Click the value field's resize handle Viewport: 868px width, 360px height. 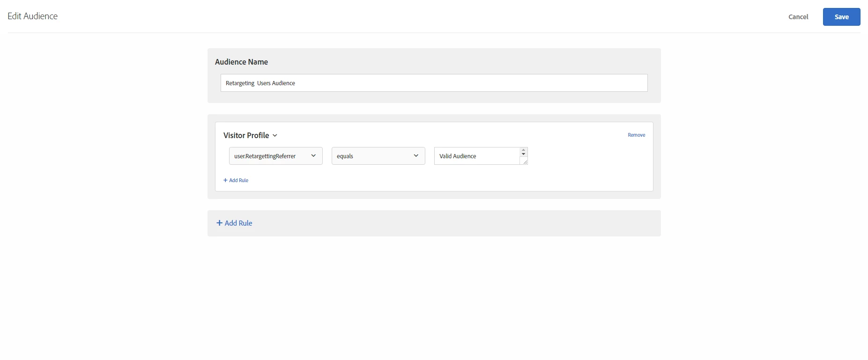tap(525, 162)
